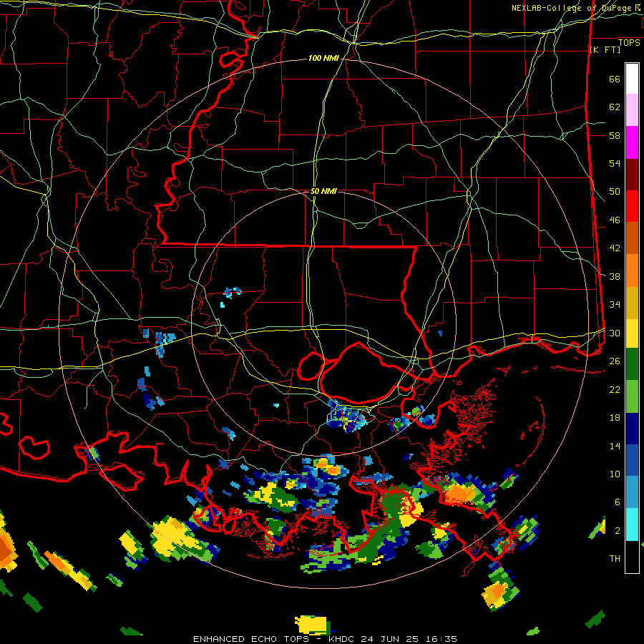Click the "TH" threshold legend label

(615, 559)
